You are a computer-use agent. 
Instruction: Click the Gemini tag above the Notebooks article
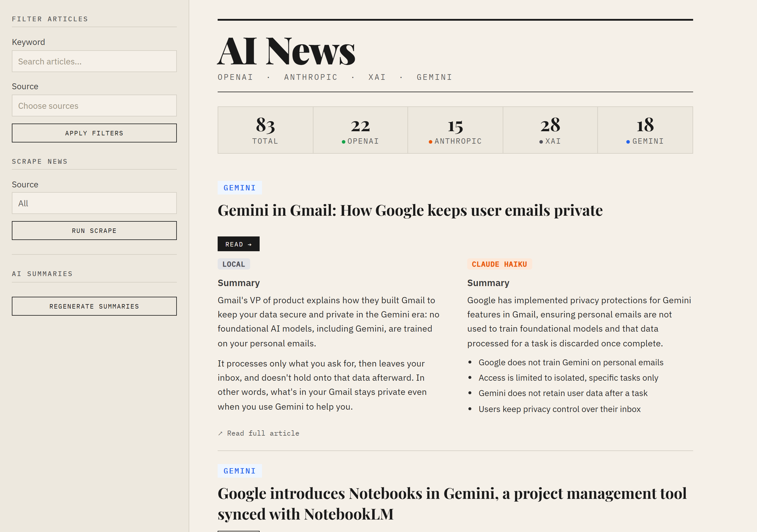tap(240, 471)
